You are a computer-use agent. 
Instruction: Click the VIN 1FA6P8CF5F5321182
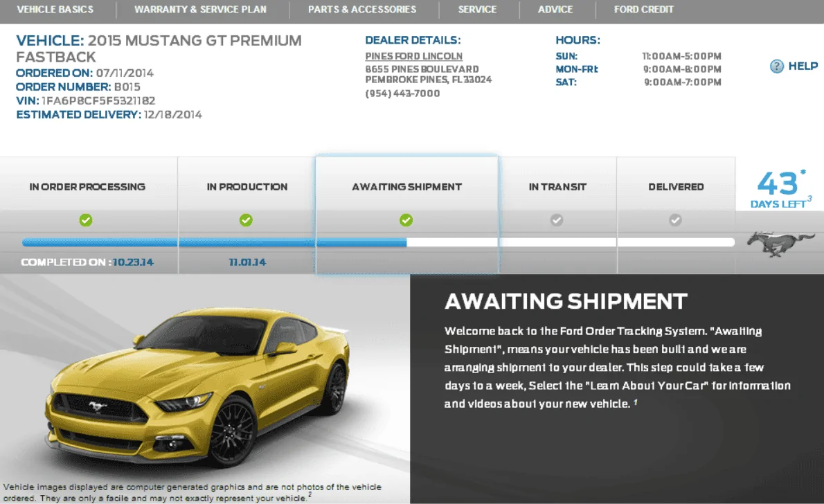pyautogui.click(x=98, y=101)
